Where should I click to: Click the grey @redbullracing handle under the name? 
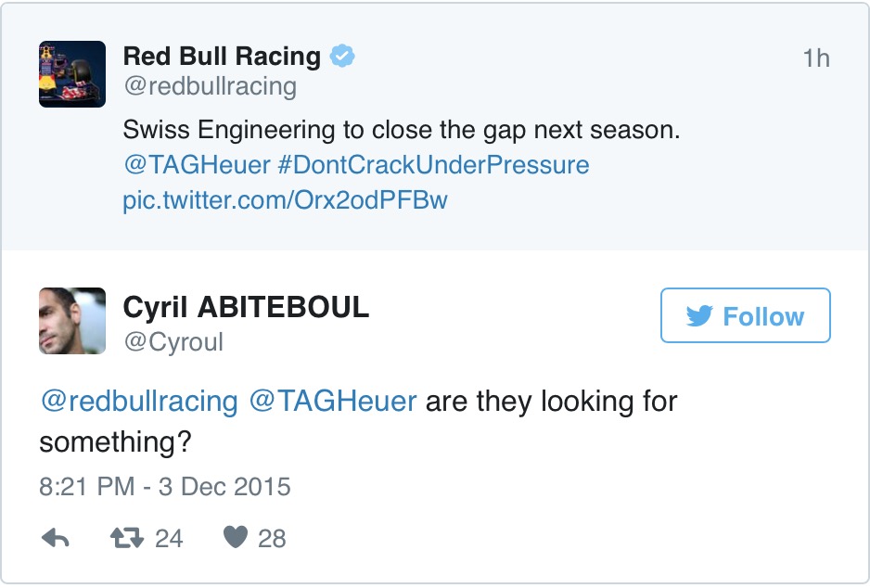(210, 87)
